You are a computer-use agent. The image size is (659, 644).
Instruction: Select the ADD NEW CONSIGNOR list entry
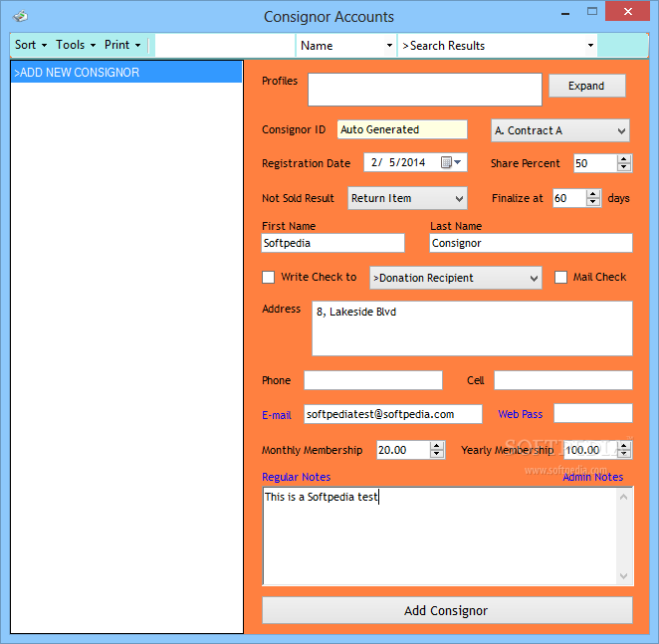(126, 73)
